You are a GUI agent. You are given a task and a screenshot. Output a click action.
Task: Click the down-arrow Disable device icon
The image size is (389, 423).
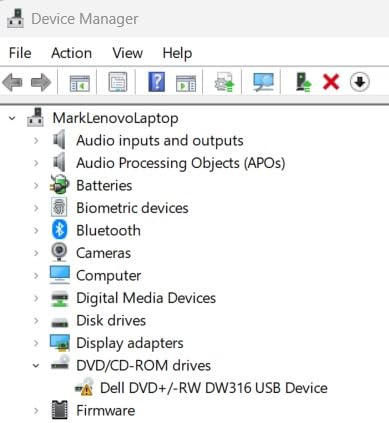point(360,82)
